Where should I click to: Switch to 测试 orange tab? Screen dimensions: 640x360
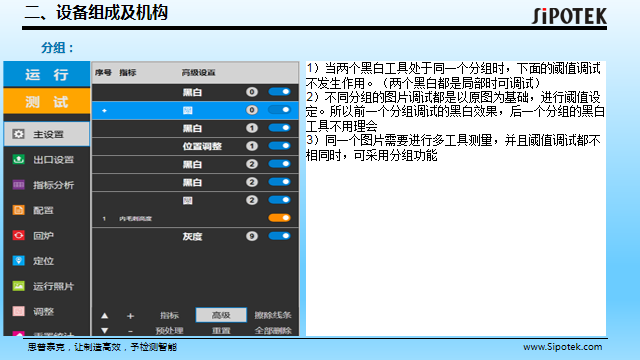coord(47,101)
